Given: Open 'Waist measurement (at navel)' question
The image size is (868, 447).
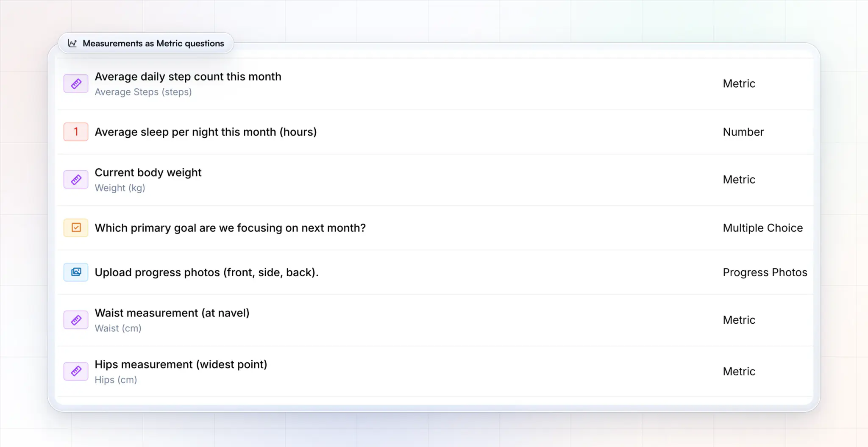Looking at the screenshot, I should [x=172, y=313].
